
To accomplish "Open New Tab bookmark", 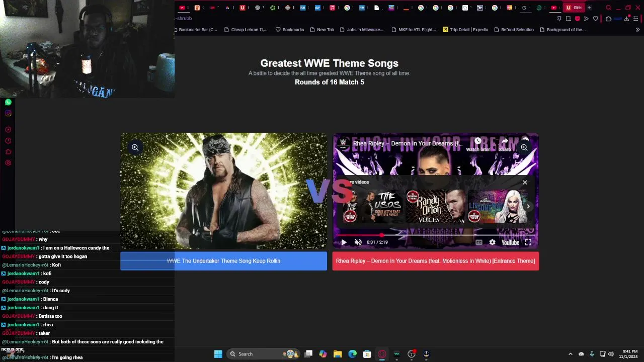I will 322,30.
